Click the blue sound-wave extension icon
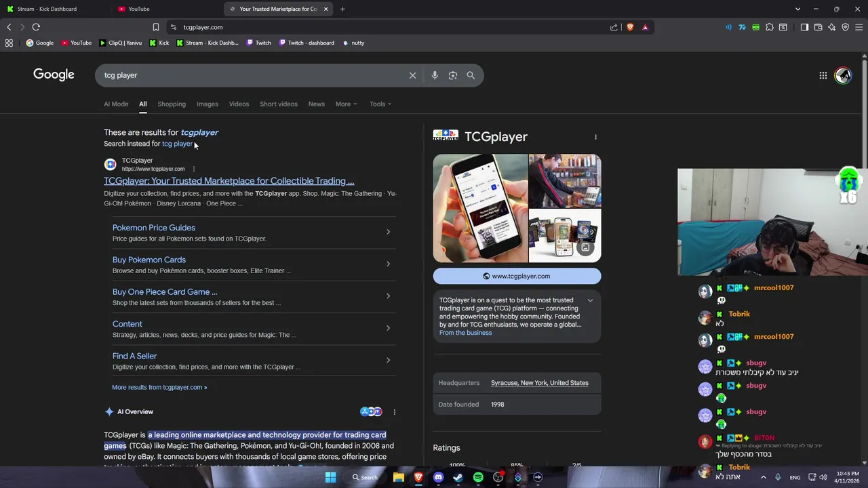868x488 pixels. [728, 27]
